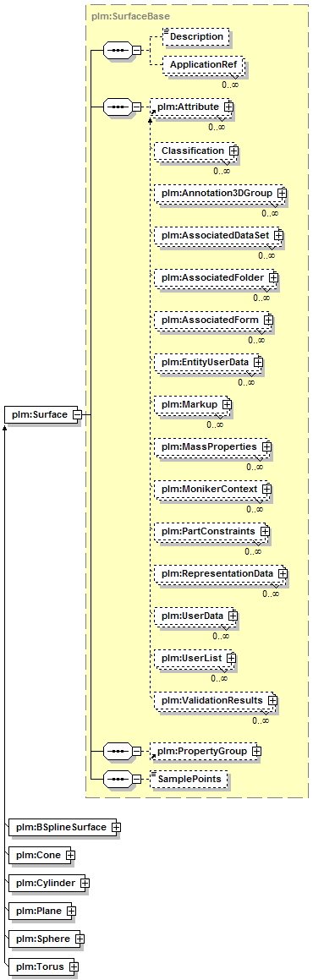Expand the plm:Attribute element node

coord(228,107)
